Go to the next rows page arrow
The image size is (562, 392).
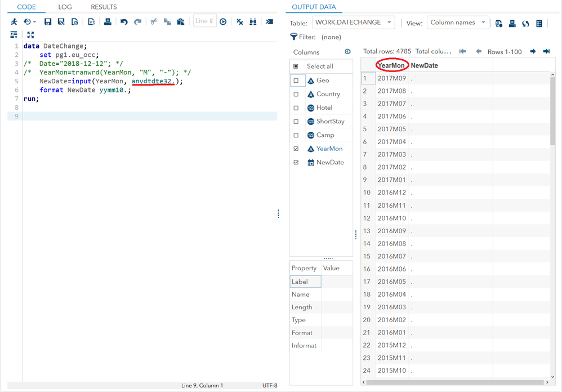[x=533, y=51]
